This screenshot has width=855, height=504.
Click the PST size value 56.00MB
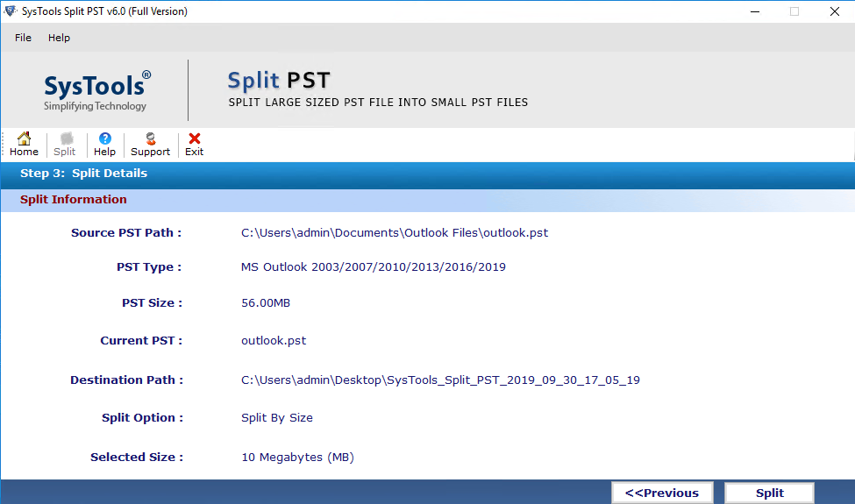266,303
